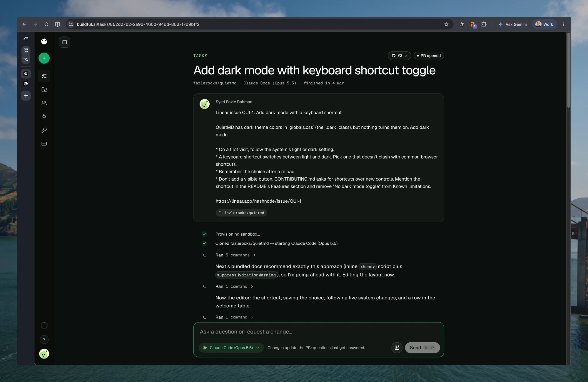The image size is (588, 382).
Task: Click the Buildful bowl logo at top
Action: [44, 41]
